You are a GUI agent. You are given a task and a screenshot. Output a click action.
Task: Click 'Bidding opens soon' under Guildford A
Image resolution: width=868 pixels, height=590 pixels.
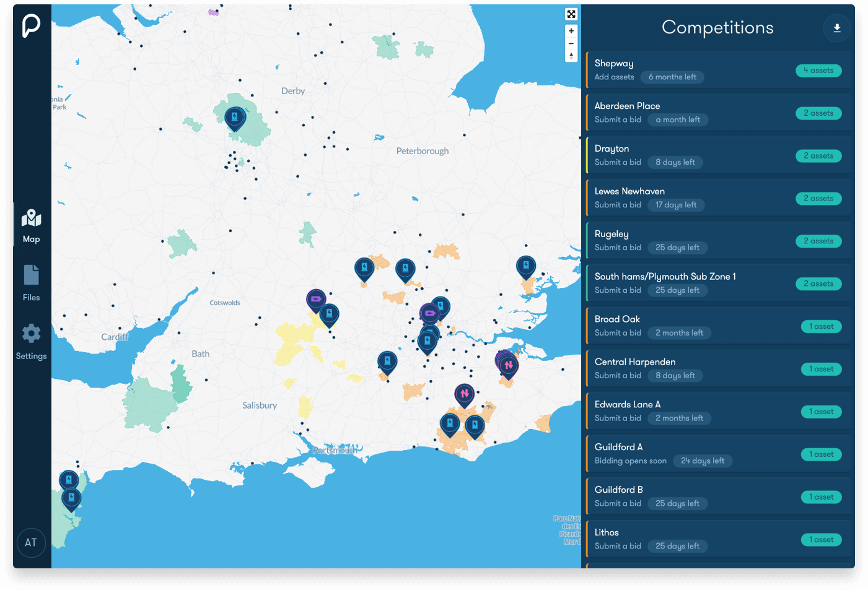pyautogui.click(x=631, y=461)
